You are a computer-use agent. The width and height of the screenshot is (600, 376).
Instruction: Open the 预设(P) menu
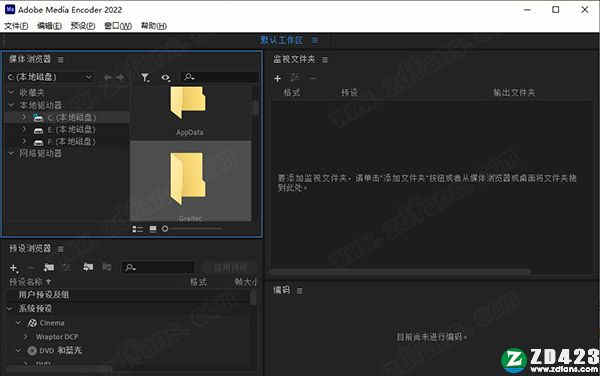(83, 26)
